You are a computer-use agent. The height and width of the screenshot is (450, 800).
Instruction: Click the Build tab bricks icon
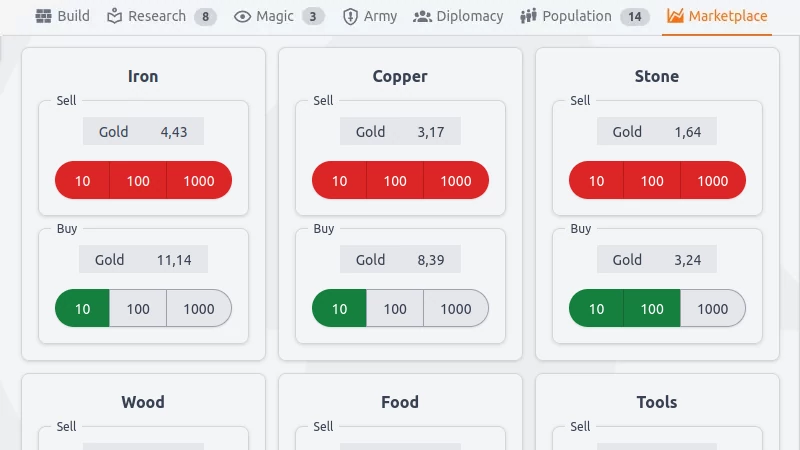pos(43,16)
